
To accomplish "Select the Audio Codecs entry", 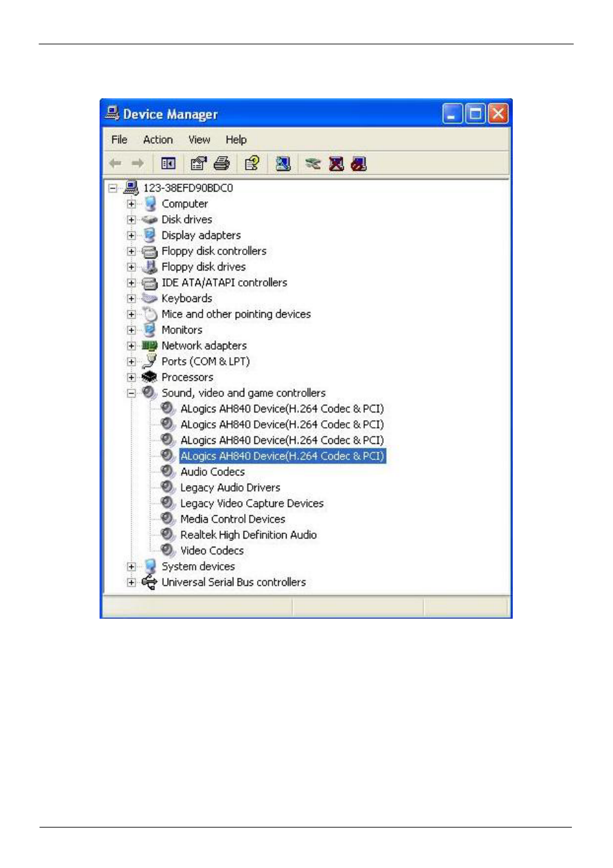I will pyautogui.click(x=213, y=472).
